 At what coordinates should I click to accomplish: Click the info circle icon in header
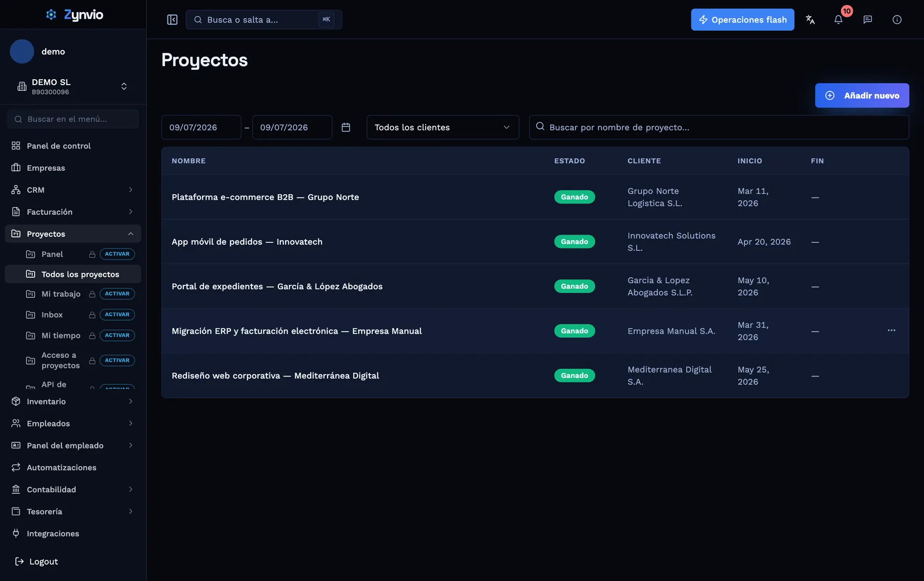pyautogui.click(x=897, y=19)
